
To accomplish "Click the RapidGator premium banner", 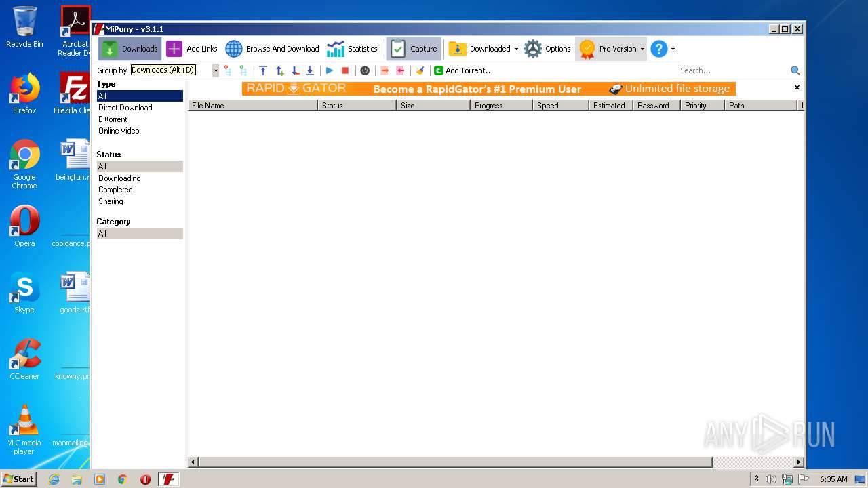I will (x=488, y=89).
